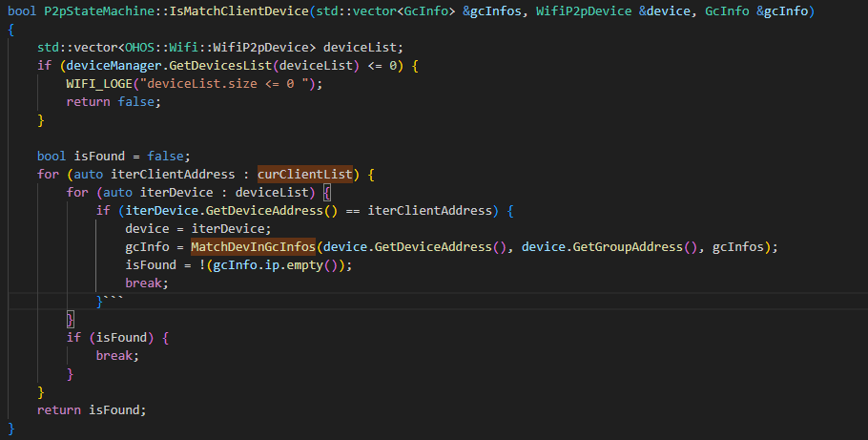
Task: Click the WIFI_LOGE macro call
Action: pyautogui.click(x=99, y=84)
